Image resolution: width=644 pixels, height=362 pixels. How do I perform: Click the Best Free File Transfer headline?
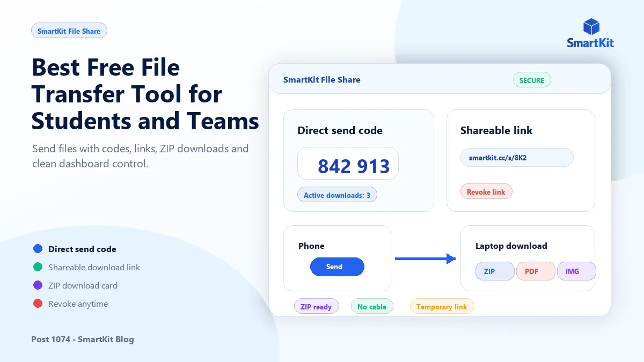tap(145, 94)
